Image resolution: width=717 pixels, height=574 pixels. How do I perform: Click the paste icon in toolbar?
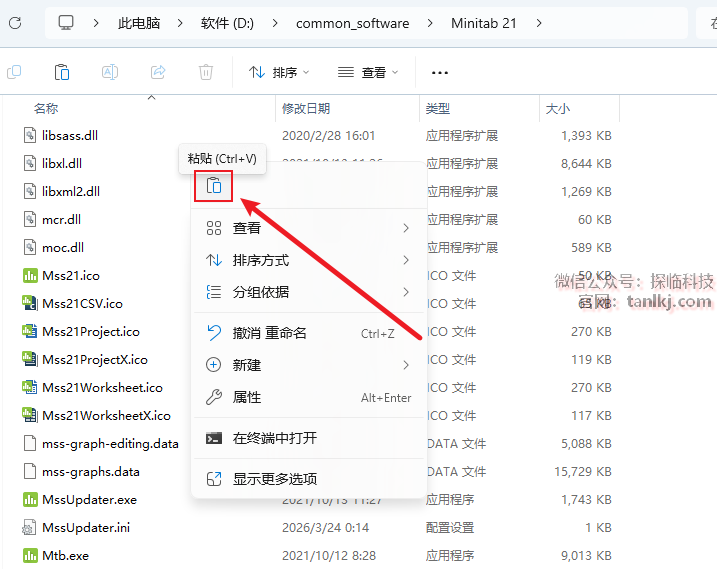pos(62,72)
